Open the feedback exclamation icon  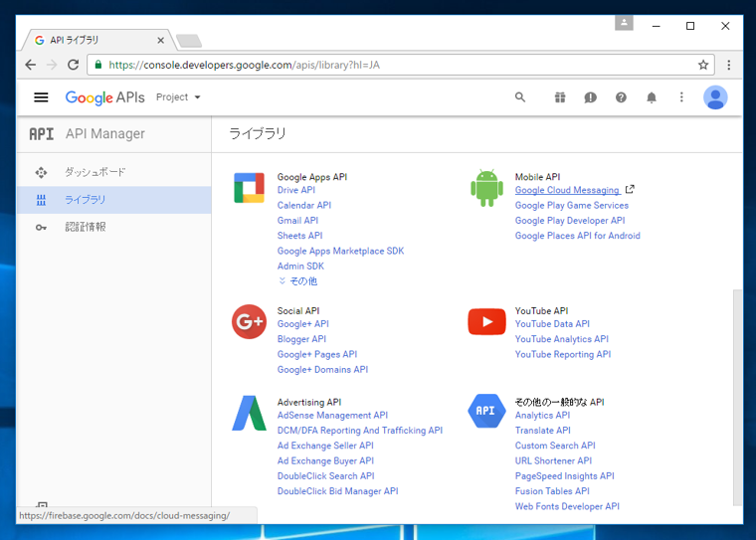590,97
